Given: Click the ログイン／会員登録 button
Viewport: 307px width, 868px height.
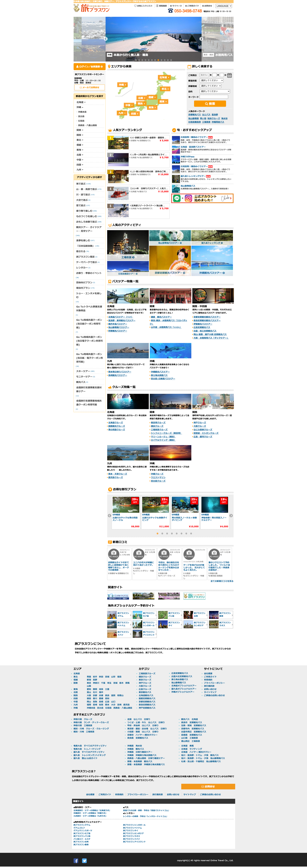Looking at the screenshot, I should [89, 67].
